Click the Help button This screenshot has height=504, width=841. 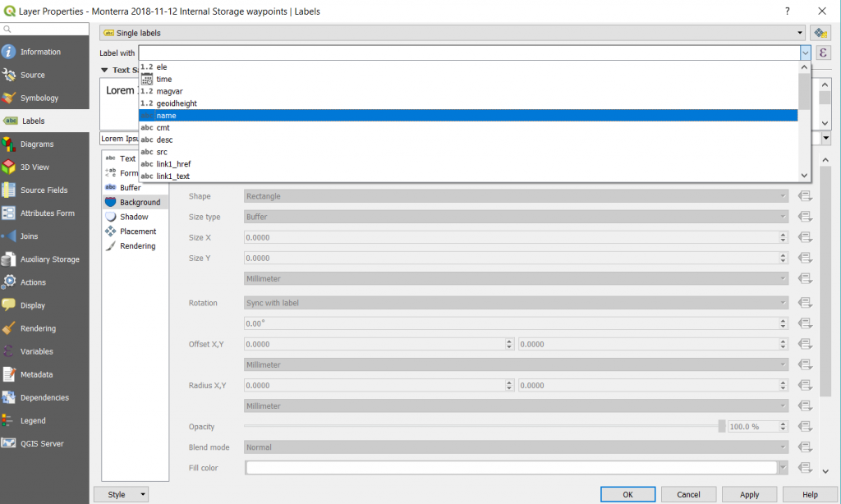point(810,494)
